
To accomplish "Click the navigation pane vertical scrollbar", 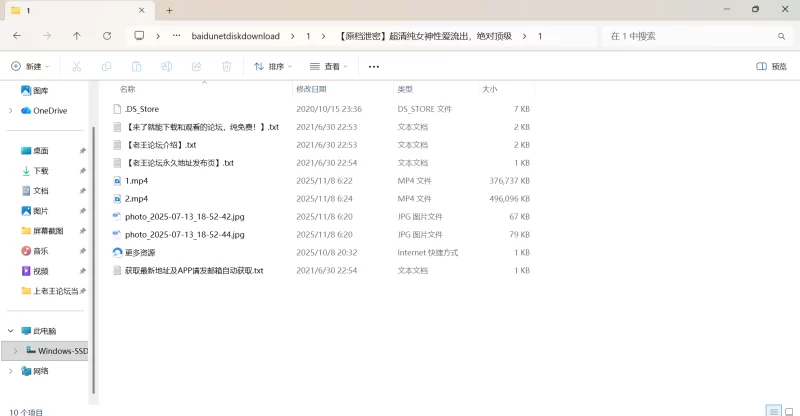I will click(93, 250).
